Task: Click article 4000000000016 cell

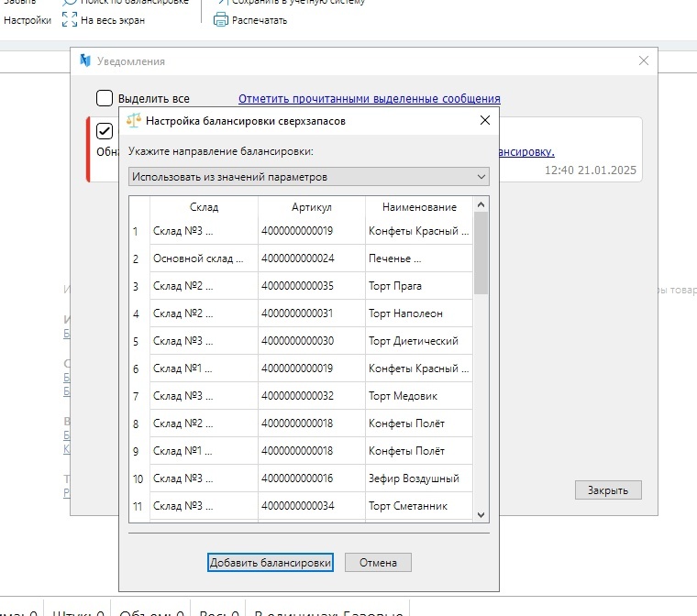Action: coord(312,479)
